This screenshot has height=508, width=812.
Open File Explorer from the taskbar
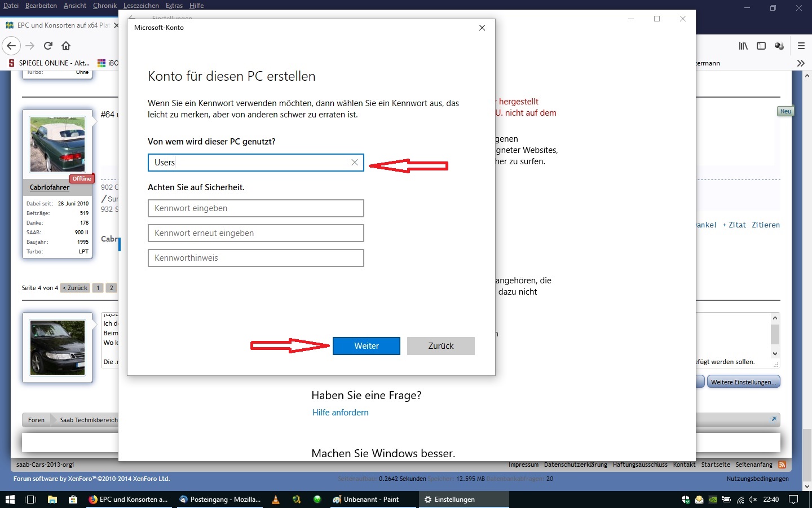52,500
